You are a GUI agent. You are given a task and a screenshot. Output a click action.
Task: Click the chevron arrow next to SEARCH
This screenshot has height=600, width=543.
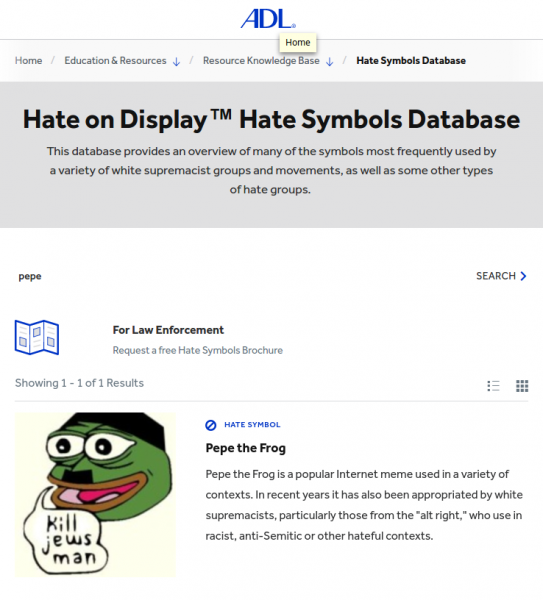click(523, 276)
